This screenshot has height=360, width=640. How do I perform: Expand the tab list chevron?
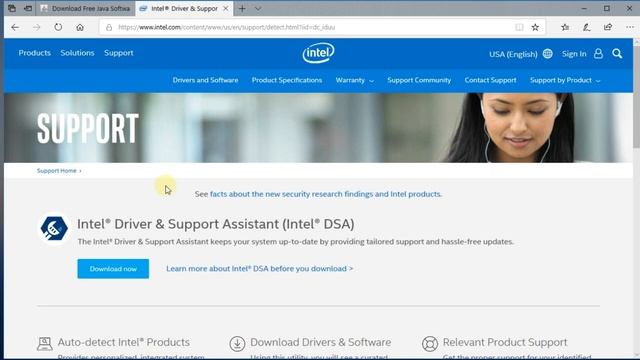point(258,8)
